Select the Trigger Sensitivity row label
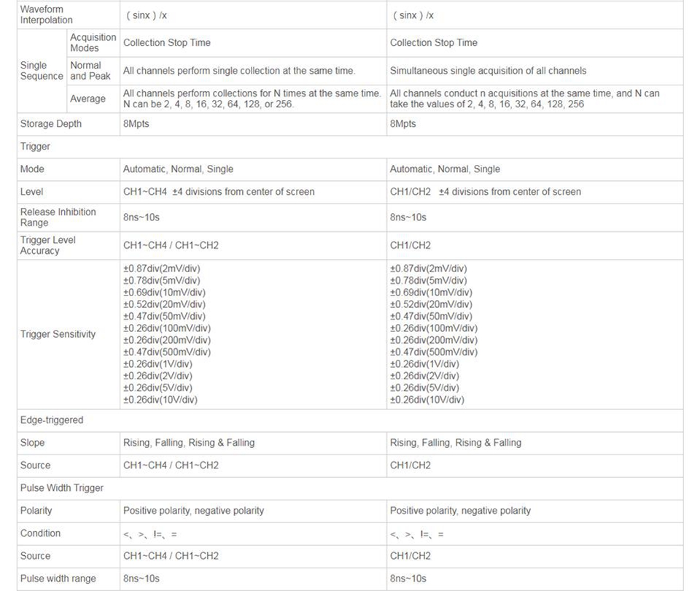 click(58, 334)
